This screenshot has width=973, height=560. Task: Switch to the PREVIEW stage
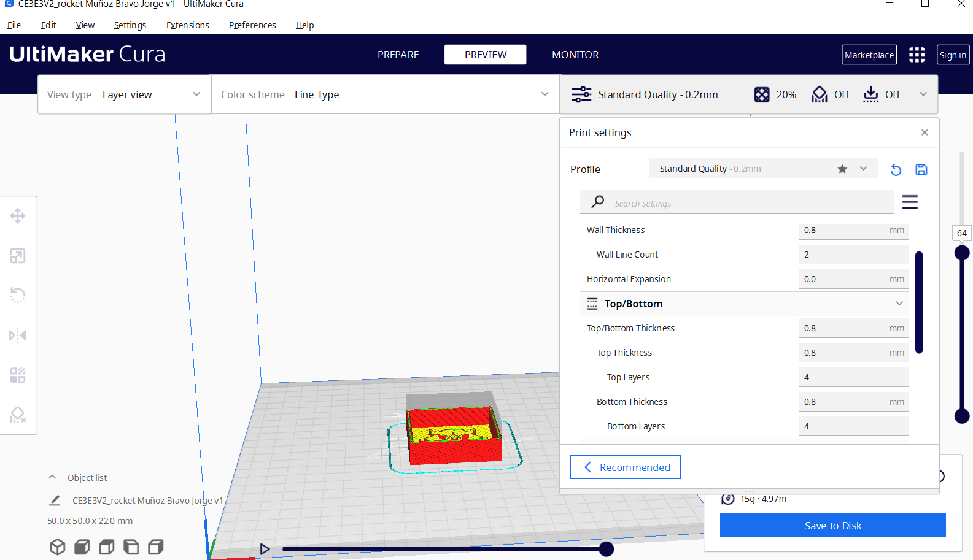[486, 55]
